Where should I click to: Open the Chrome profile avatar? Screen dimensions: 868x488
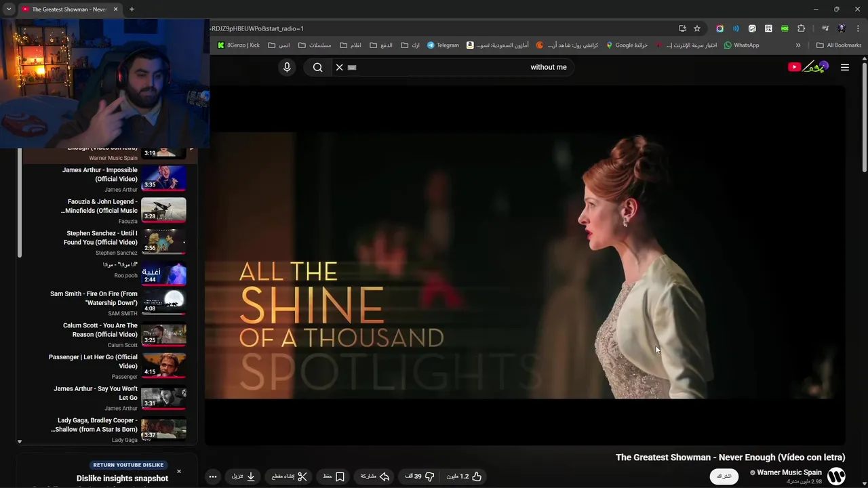coord(842,28)
